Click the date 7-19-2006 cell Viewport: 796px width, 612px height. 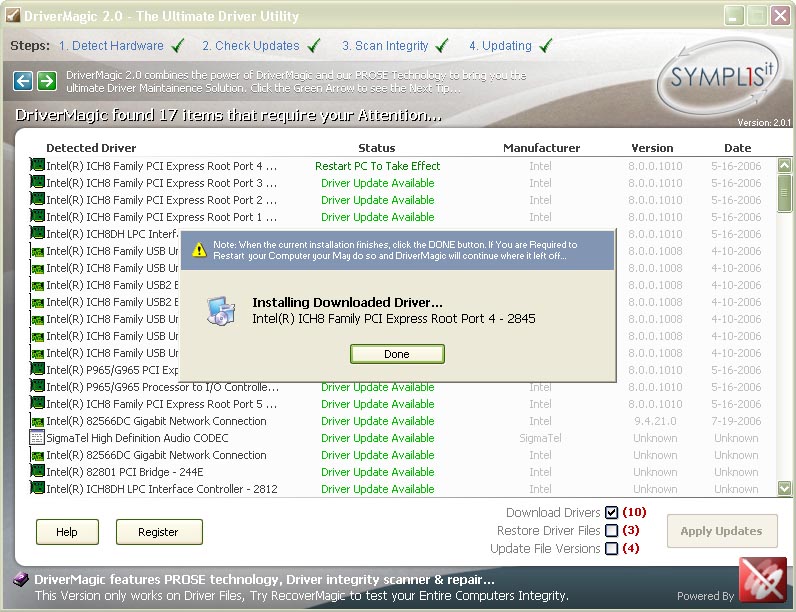click(736, 421)
